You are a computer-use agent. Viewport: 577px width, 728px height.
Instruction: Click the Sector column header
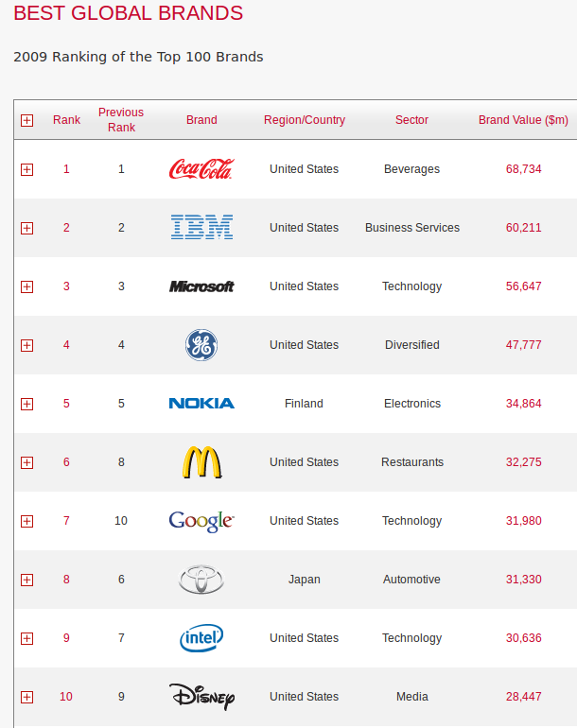[411, 120]
